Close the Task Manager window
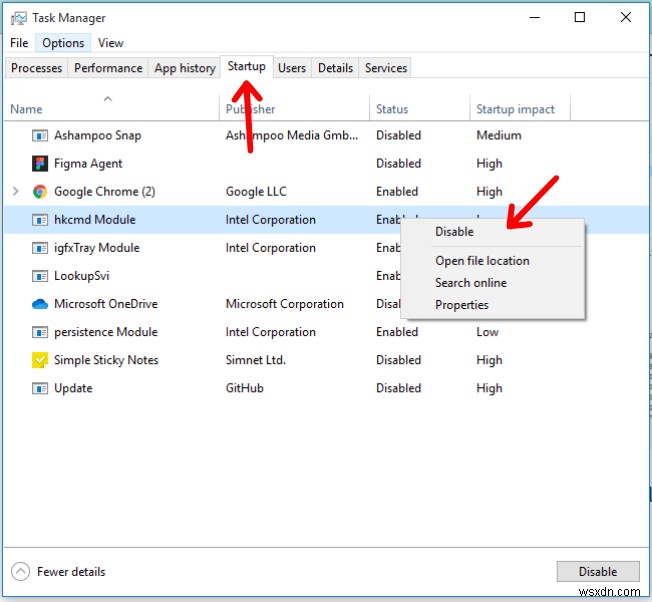This screenshot has width=652, height=602. (625, 17)
